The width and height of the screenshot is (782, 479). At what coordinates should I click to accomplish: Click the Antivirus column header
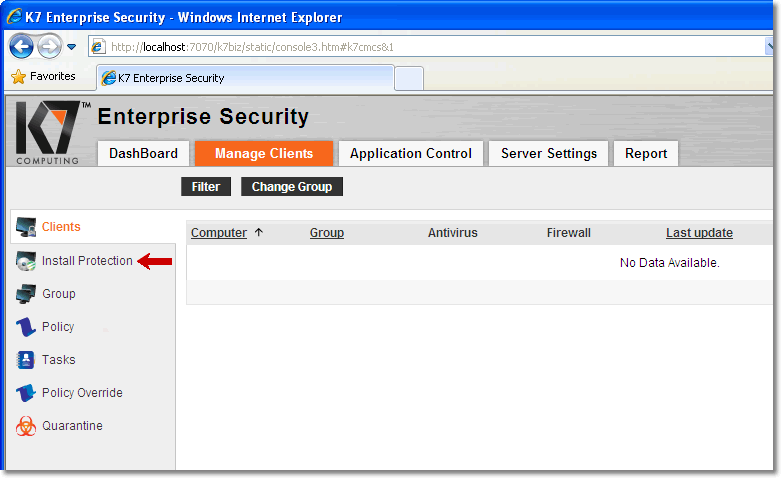coord(452,233)
